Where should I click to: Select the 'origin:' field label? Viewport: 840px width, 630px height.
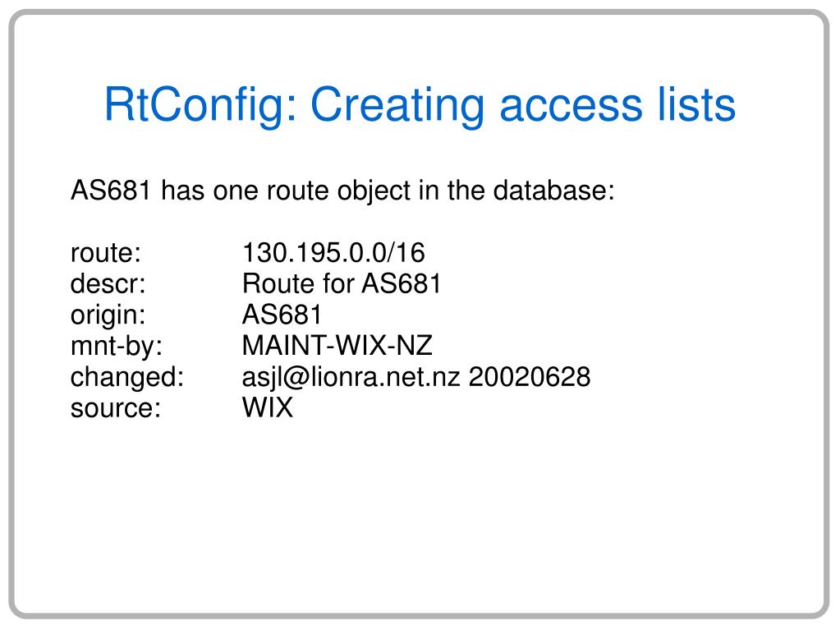(108, 315)
